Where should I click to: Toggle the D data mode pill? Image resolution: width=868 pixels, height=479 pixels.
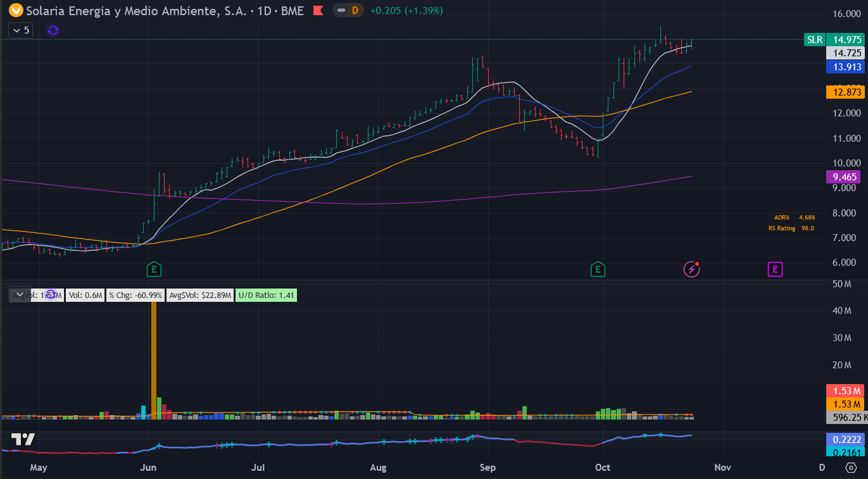(x=348, y=11)
